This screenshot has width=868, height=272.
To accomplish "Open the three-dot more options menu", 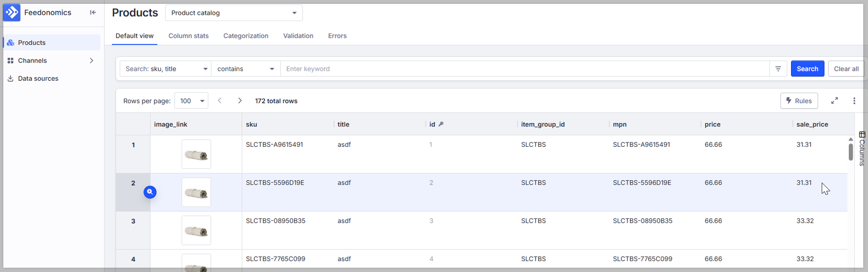I will (854, 101).
